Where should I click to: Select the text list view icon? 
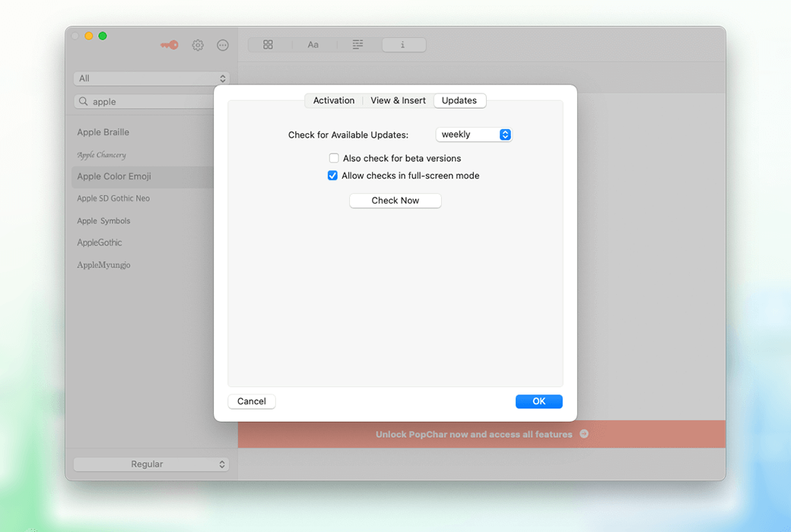357,45
